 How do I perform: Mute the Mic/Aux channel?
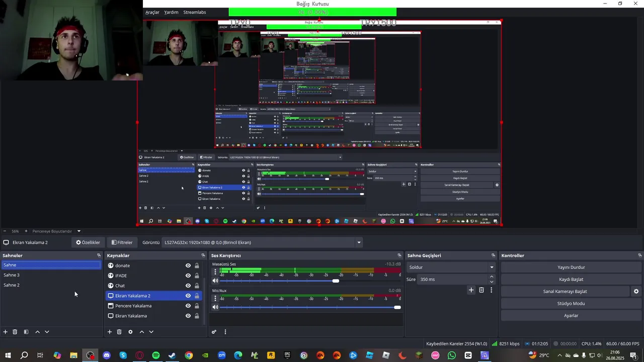pyautogui.click(x=215, y=307)
